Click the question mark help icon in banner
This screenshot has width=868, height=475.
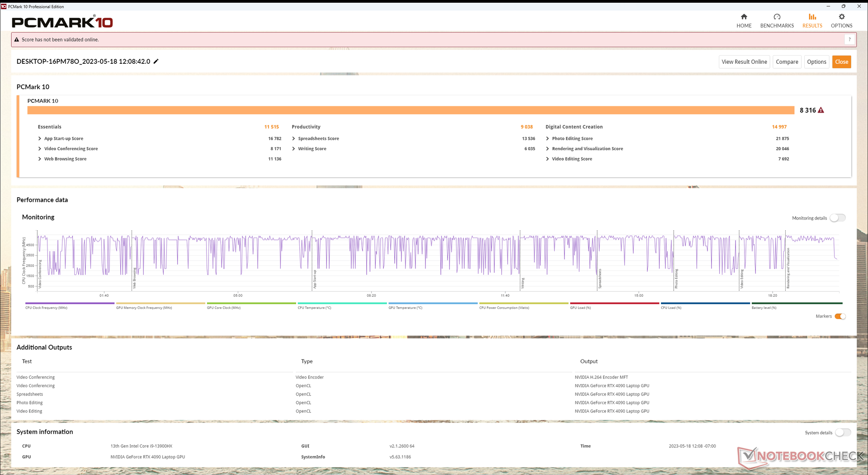pos(849,40)
